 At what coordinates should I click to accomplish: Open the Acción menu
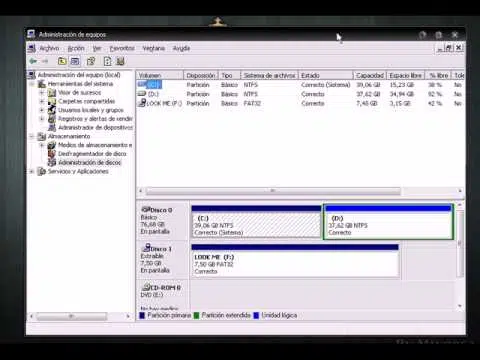tap(76, 48)
